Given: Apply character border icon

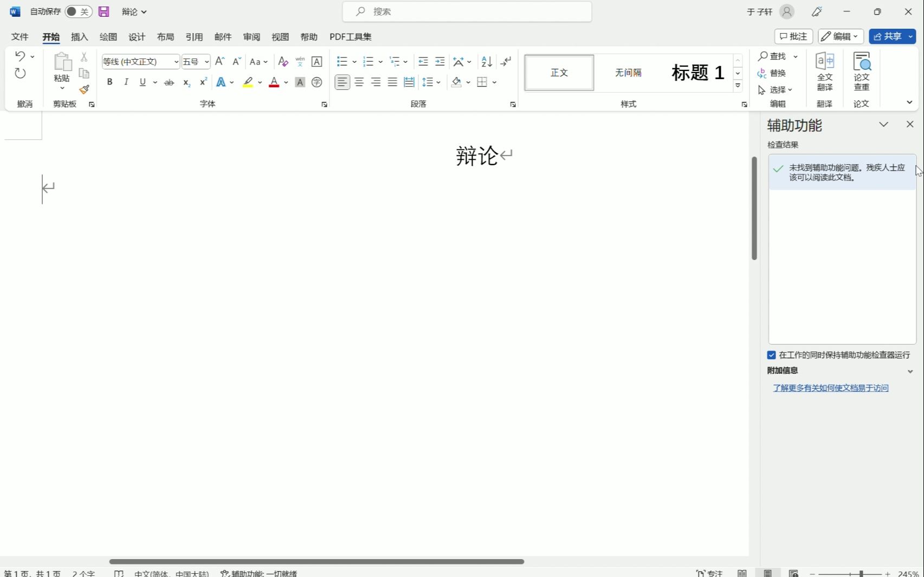Looking at the screenshot, I should (317, 61).
